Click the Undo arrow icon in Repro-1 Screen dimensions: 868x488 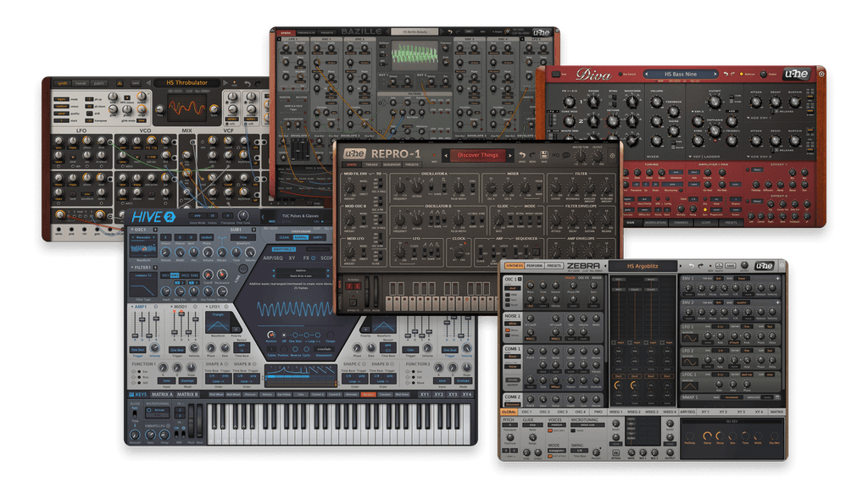click(x=523, y=154)
